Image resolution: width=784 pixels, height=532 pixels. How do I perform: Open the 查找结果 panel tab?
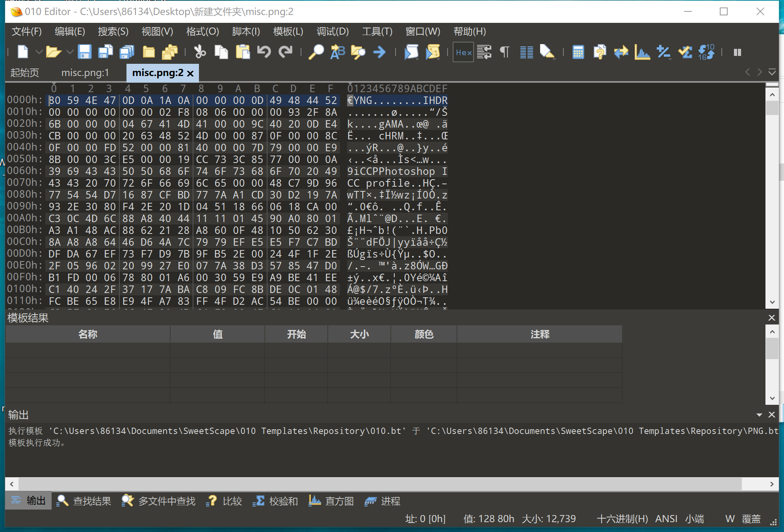coord(84,501)
